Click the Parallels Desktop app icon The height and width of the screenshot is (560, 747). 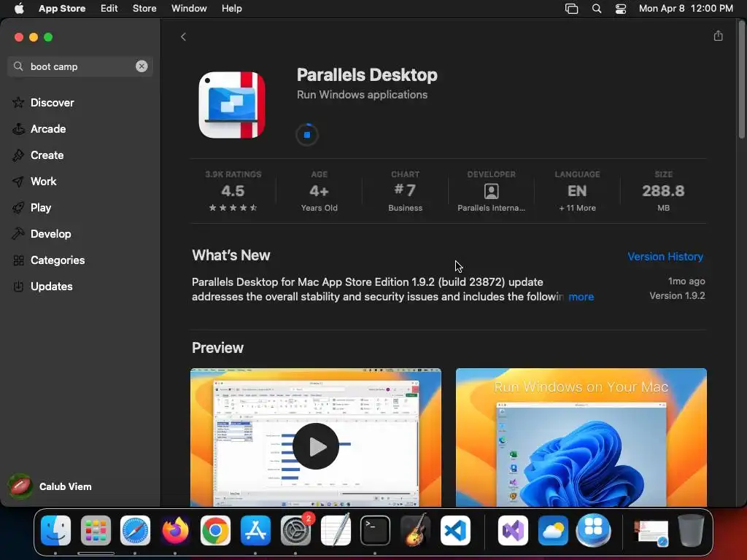tap(232, 105)
